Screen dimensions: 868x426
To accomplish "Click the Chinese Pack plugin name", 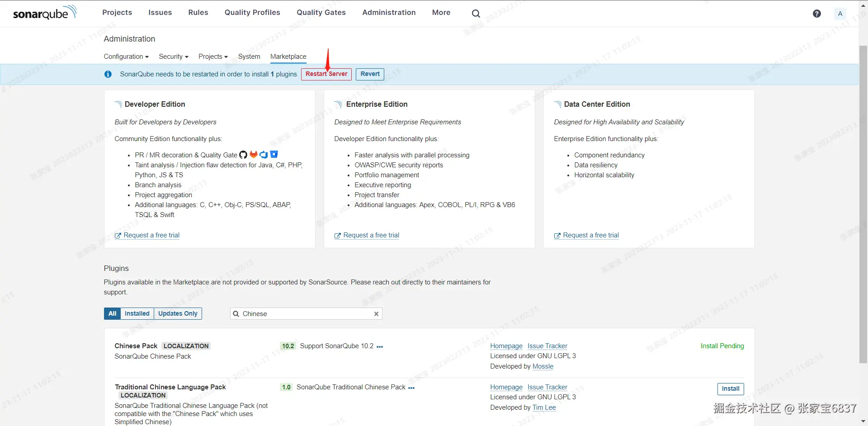I will point(136,346).
